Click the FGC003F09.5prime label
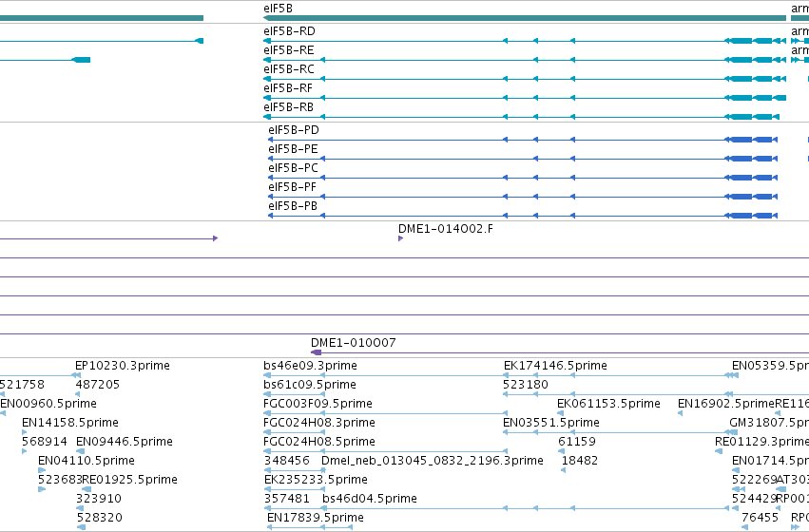The height and width of the screenshot is (532, 809). point(318,404)
